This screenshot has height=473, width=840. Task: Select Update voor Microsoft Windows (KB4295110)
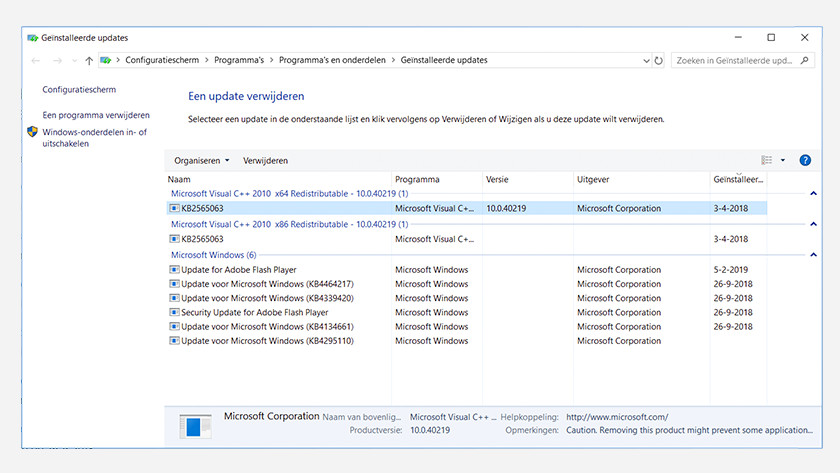(x=467, y=341)
